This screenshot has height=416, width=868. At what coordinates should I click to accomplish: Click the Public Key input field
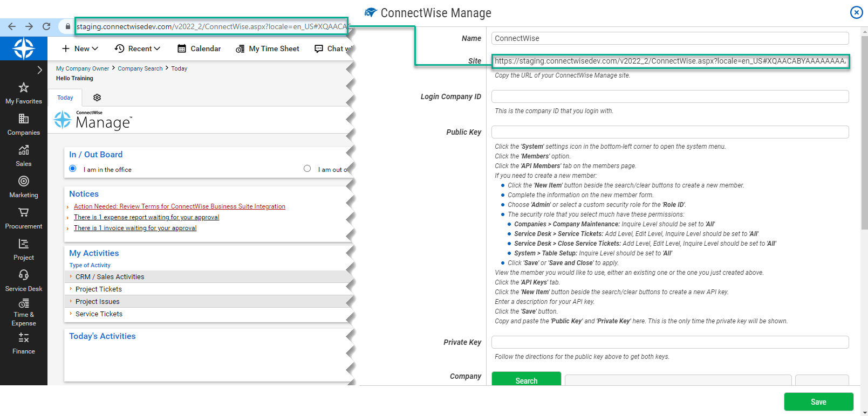(x=670, y=132)
